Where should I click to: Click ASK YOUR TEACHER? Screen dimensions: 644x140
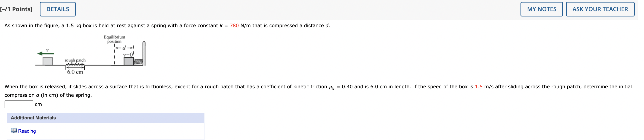pos(601,9)
